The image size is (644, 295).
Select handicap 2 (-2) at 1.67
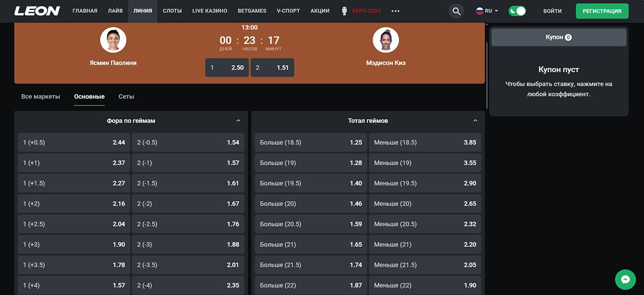click(x=188, y=204)
